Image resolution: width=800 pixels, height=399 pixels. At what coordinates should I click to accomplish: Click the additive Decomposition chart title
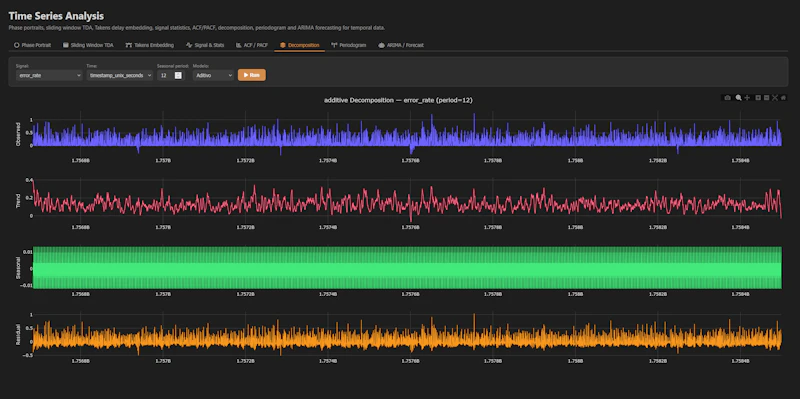point(398,101)
